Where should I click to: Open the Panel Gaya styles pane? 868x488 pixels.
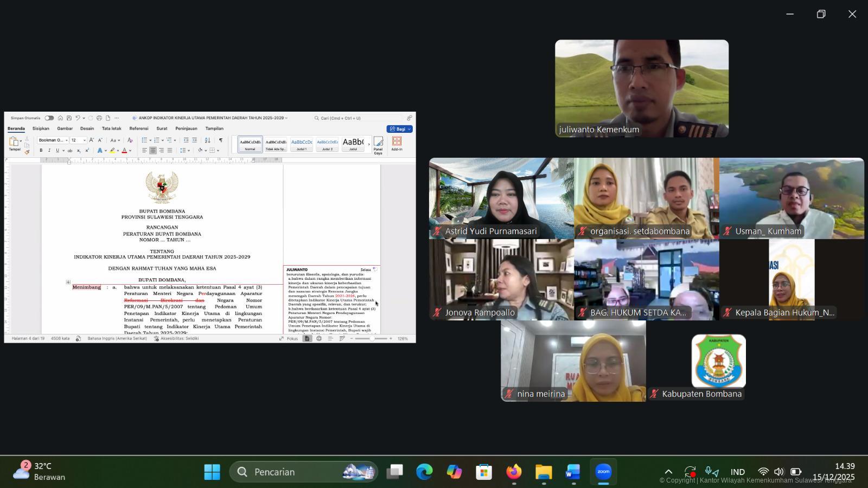point(378,145)
